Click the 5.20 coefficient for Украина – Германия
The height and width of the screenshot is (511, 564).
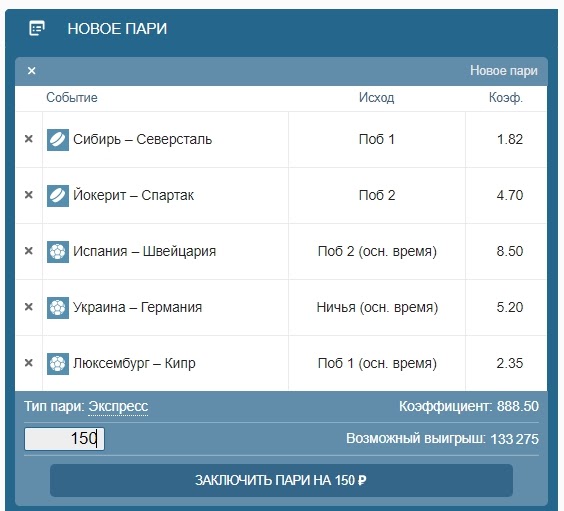(x=510, y=307)
